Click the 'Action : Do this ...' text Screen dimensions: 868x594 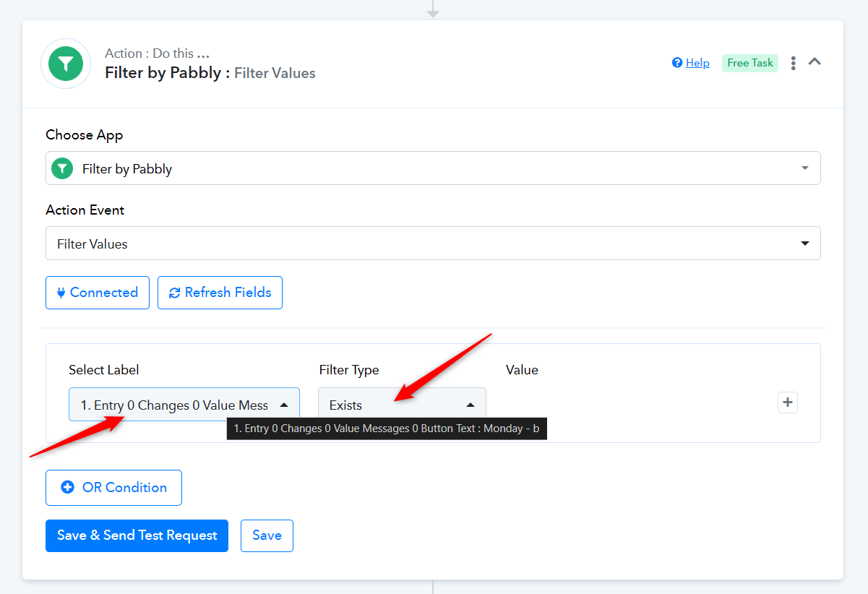coord(158,53)
